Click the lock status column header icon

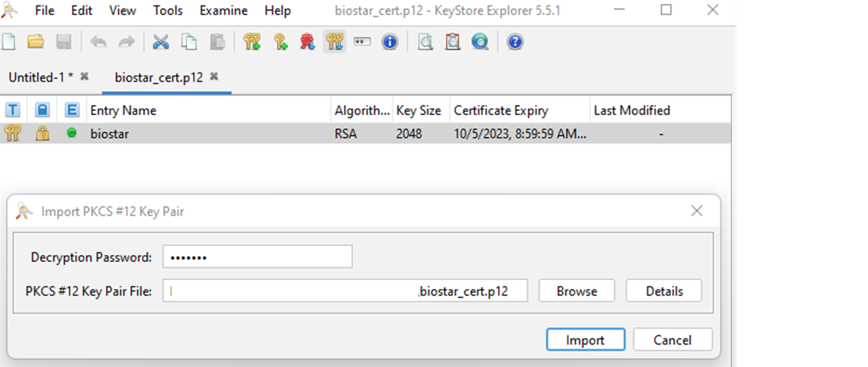tap(42, 110)
